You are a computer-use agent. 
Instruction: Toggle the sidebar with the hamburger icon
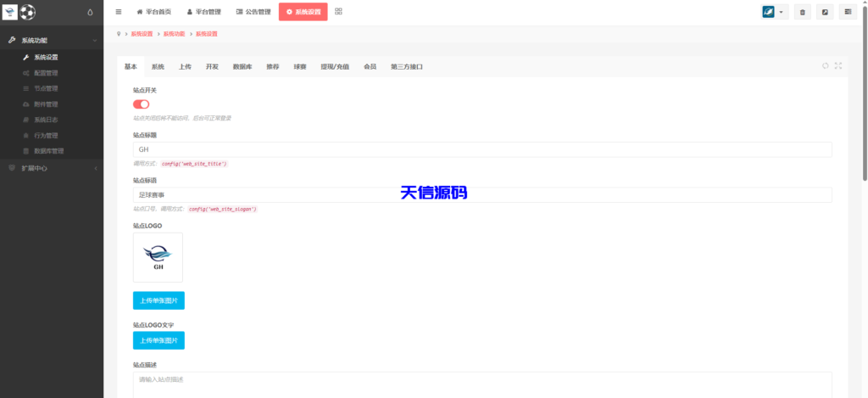tap(119, 12)
